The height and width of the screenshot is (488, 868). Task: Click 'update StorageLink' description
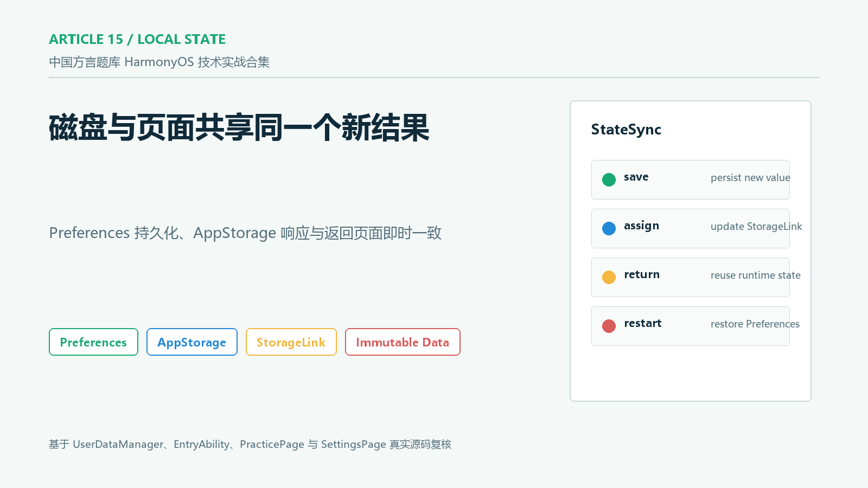coord(756,227)
